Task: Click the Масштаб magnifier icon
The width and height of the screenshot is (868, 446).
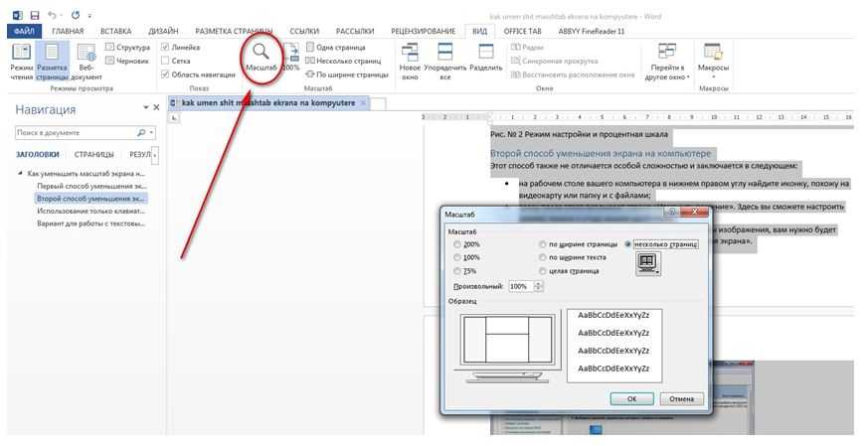Action: pyautogui.click(x=260, y=52)
